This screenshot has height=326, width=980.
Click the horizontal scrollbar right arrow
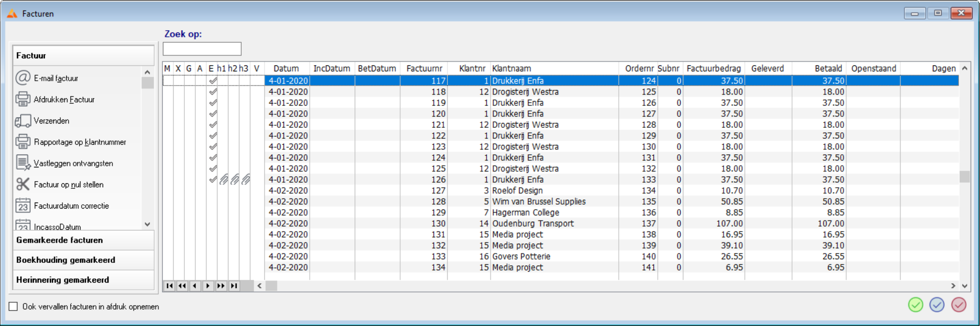click(x=953, y=286)
